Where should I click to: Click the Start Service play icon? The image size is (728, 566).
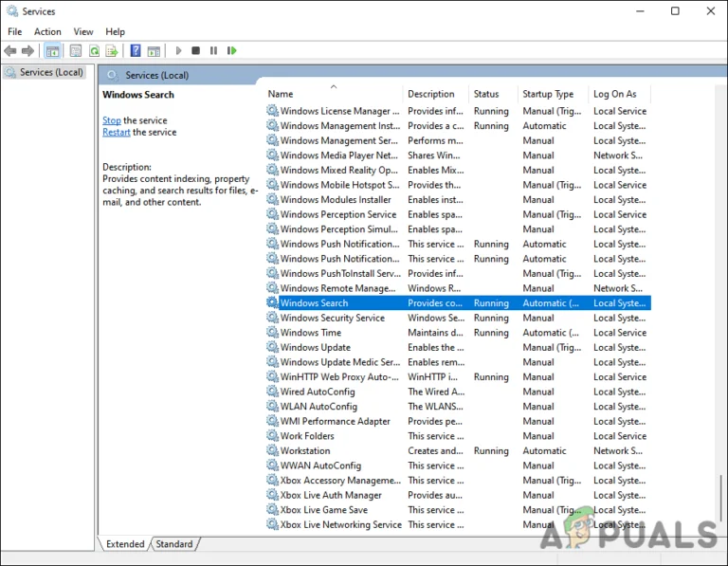(x=178, y=50)
